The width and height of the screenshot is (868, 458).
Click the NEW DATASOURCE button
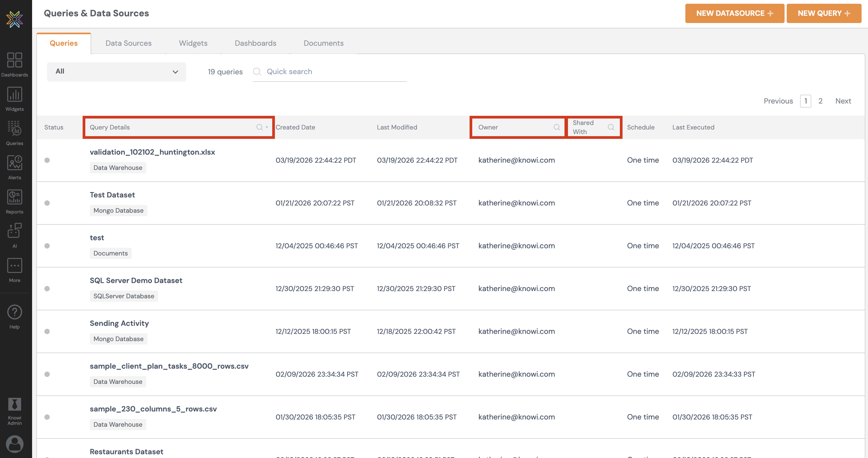click(x=734, y=13)
